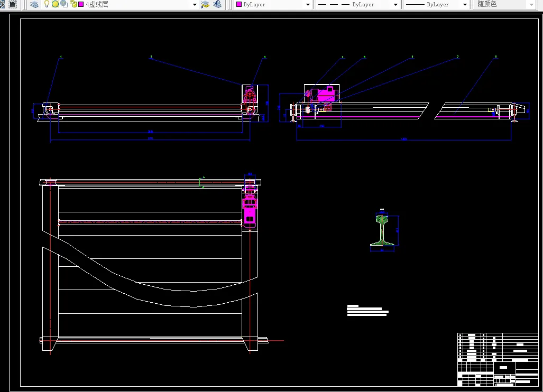
Task: Select the technical notes text block
Action: click(x=367, y=310)
